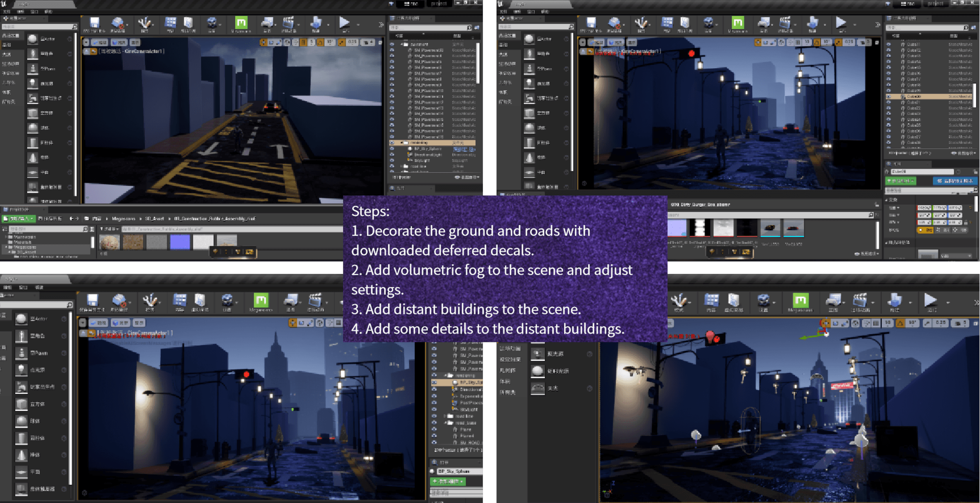This screenshot has width=980, height=503.
Task: Select translate gizmo tool in top-left viewport toolbar
Action: tap(263, 42)
